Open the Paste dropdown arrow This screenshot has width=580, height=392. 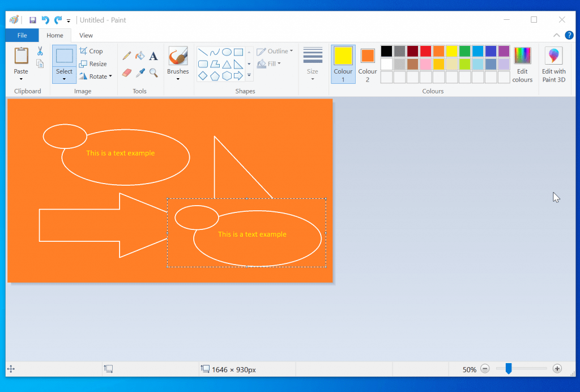click(x=20, y=79)
